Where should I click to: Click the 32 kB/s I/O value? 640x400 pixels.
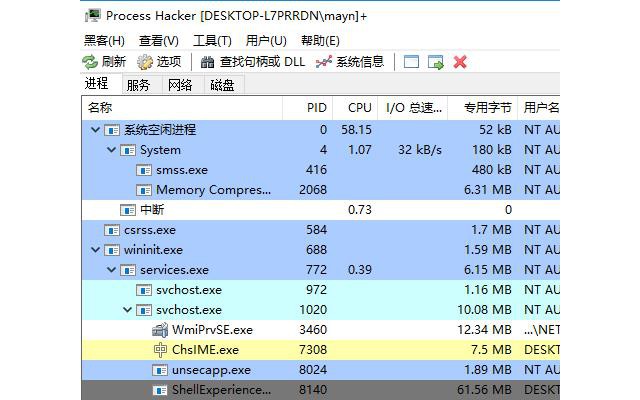pos(420,150)
